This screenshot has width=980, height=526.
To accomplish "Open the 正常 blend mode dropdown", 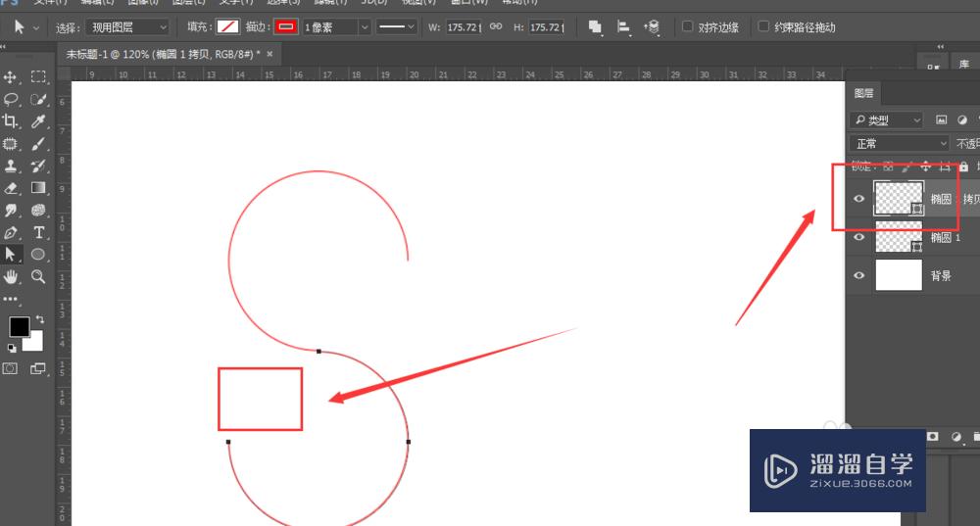I will point(899,144).
